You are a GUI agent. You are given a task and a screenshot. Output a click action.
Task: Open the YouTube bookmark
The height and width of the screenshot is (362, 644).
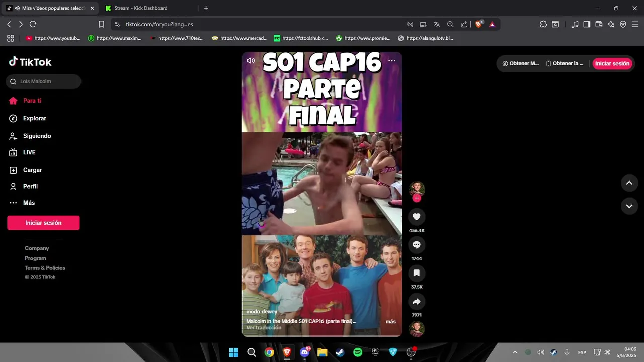[x=53, y=38]
